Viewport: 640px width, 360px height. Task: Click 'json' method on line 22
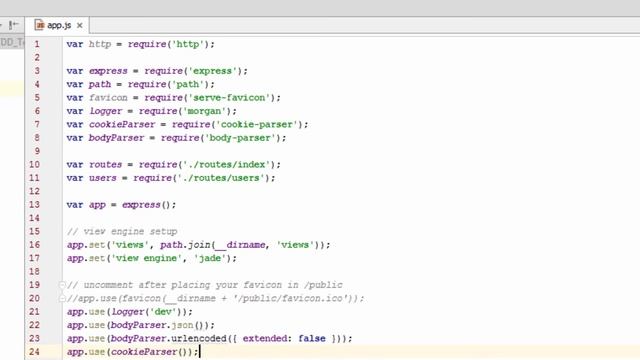click(x=182, y=325)
